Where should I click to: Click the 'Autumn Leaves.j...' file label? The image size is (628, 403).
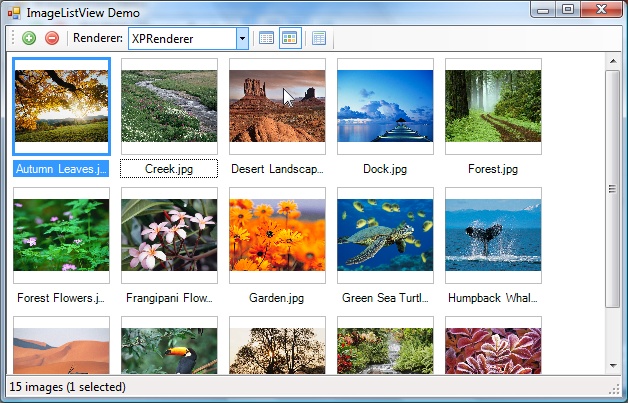click(61, 169)
